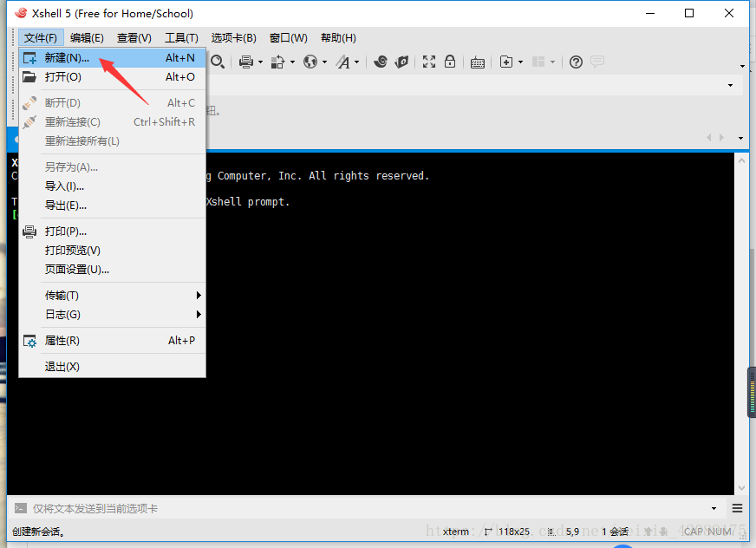Select 新建(N)... from File menu
This screenshot has width=756, height=548.
pyautogui.click(x=113, y=58)
